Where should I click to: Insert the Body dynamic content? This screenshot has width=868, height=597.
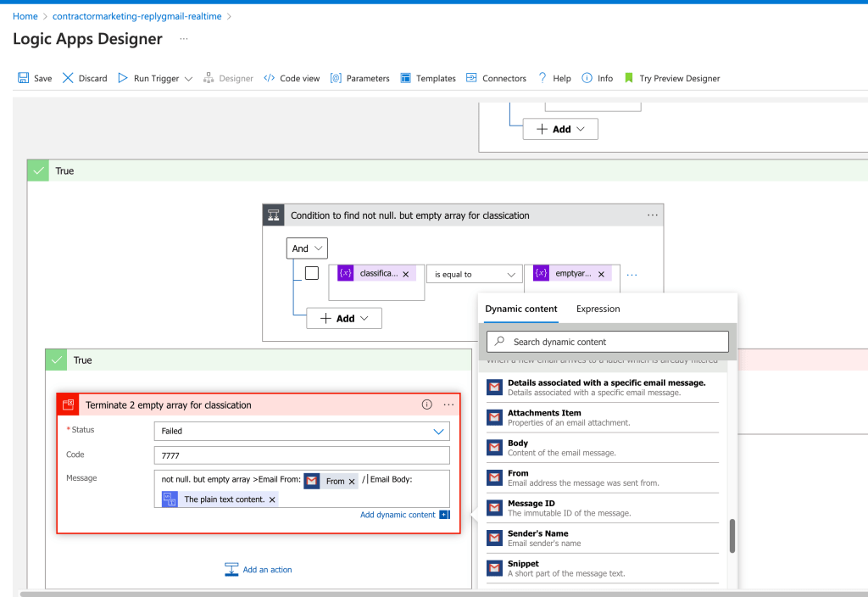603,448
